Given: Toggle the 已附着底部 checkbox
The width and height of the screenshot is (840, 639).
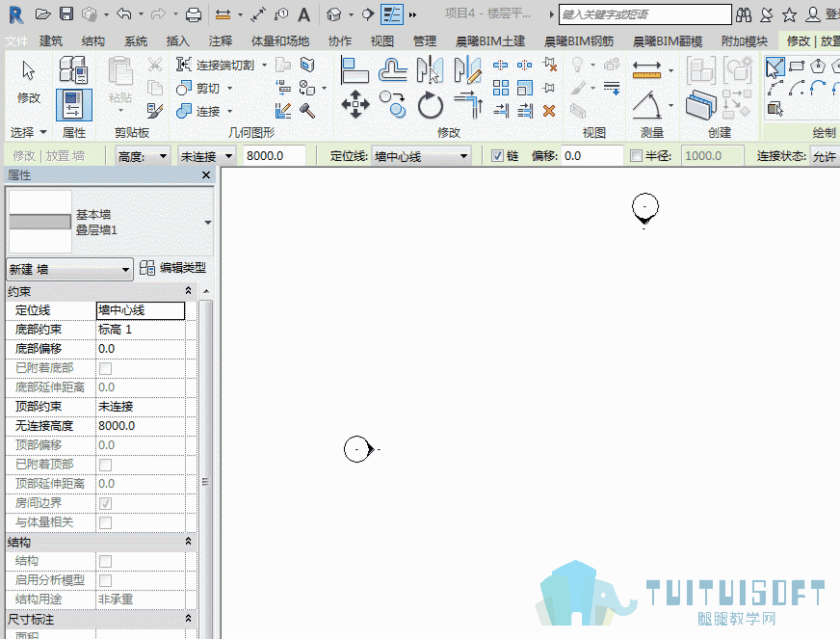Looking at the screenshot, I should click(x=106, y=368).
